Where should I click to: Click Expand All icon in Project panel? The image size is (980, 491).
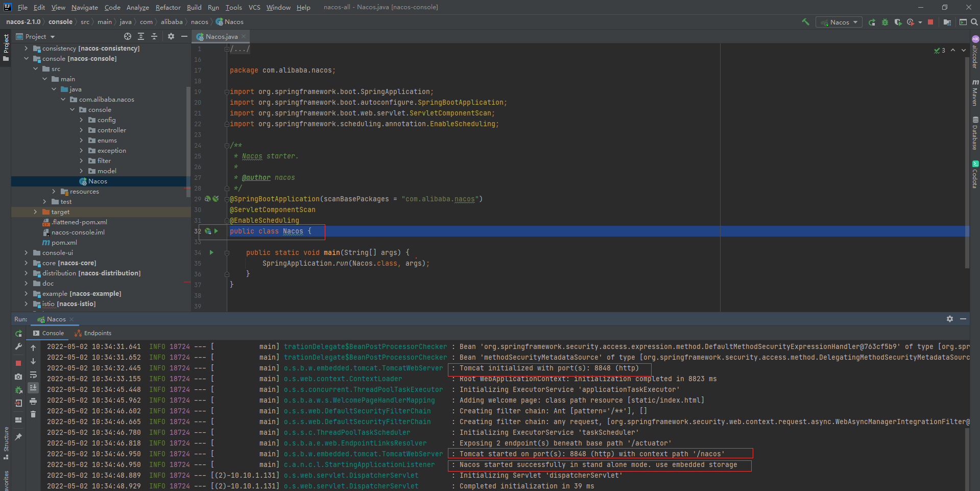[141, 36]
